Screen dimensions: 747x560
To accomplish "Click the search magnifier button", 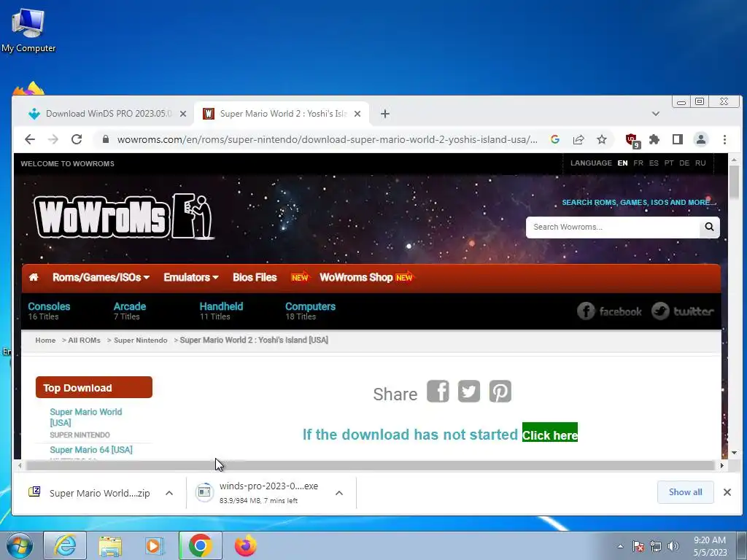I will [x=709, y=227].
